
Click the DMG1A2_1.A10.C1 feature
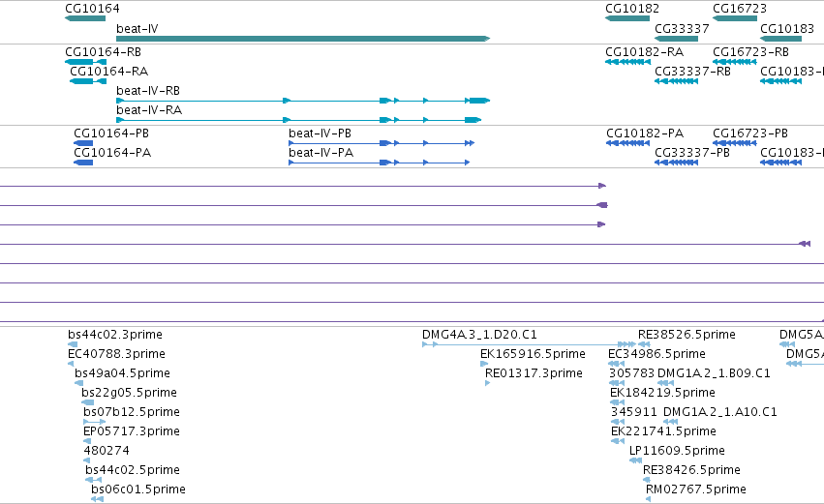[671, 422]
